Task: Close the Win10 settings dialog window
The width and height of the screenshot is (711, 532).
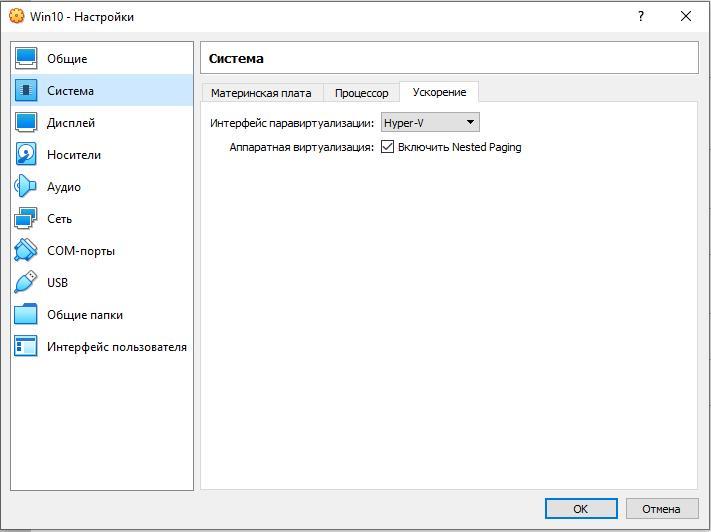Action: [x=686, y=17]
